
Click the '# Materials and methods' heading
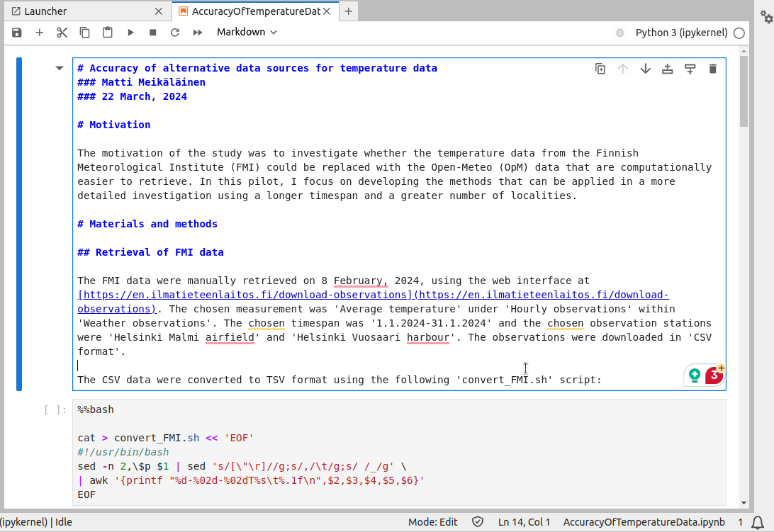pyautogui.click(x=147, y=224)
